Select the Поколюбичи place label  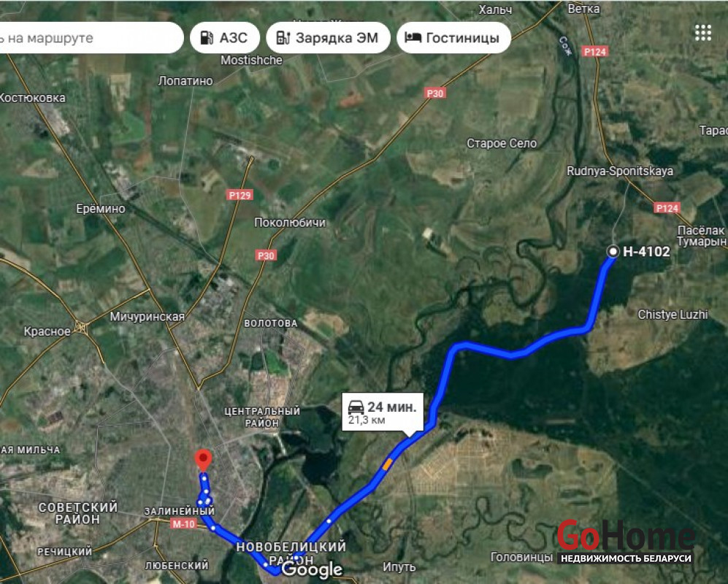290,223
